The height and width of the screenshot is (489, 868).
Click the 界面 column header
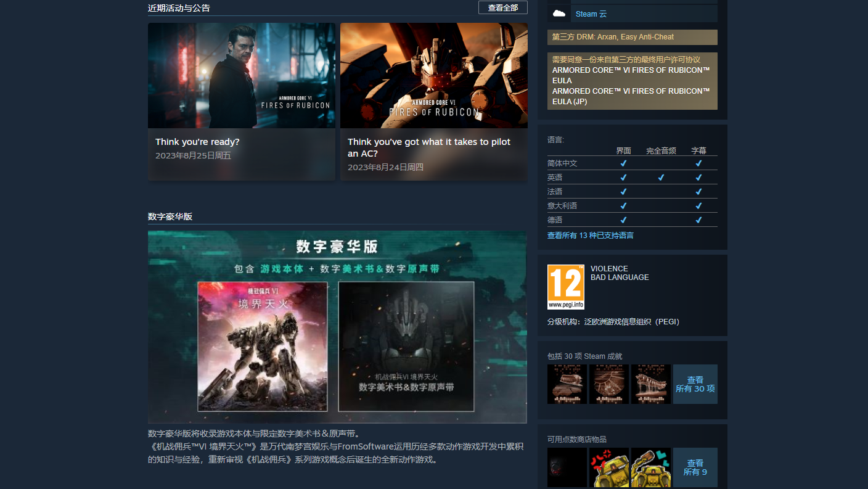click(x=623, y=150)
